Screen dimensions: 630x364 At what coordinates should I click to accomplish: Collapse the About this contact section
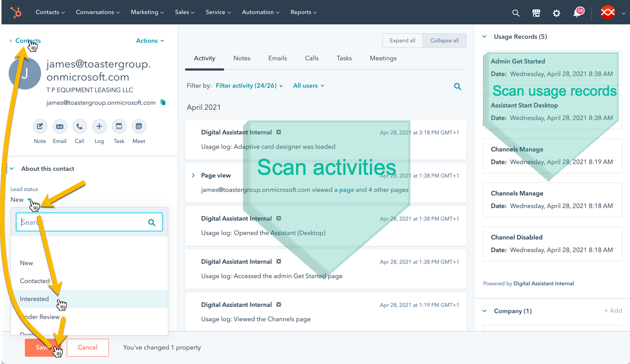coord(12,169)
